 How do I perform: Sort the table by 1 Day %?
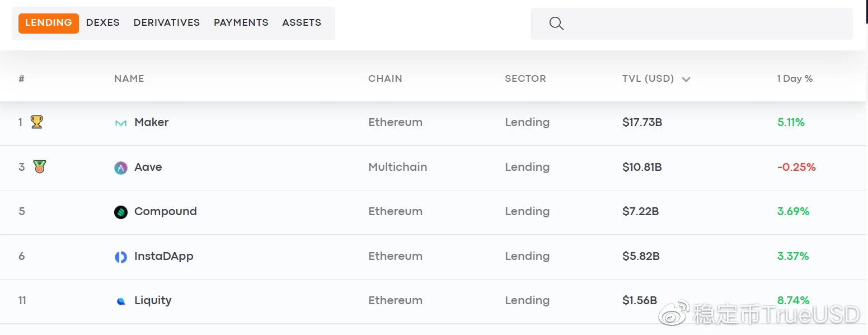click(x=795, y=78)
